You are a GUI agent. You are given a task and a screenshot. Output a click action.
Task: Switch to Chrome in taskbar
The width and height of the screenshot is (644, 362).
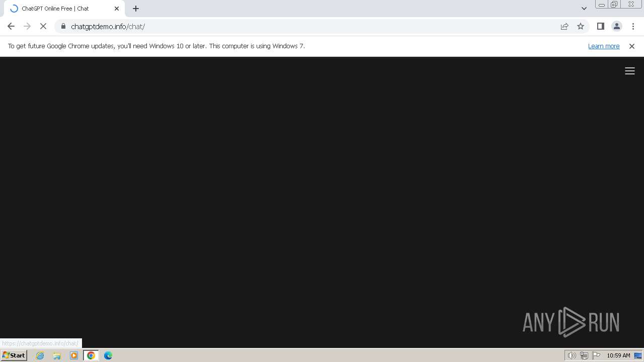click(91, 355)
